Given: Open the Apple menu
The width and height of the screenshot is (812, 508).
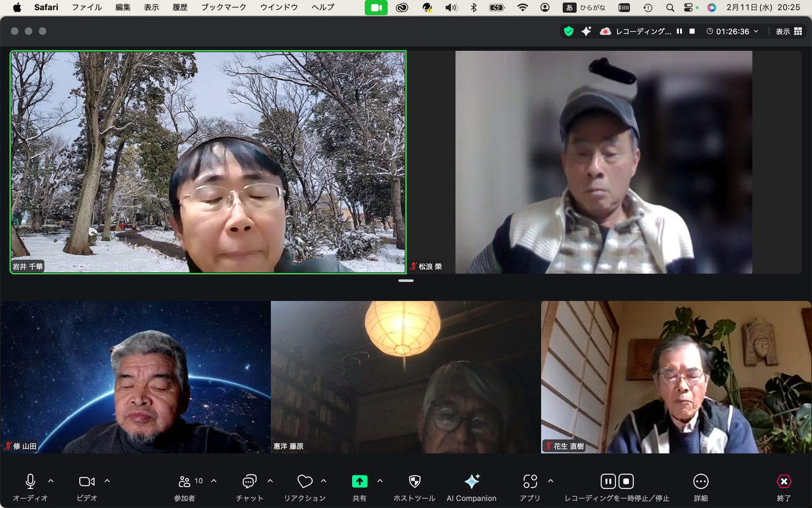Looking at the screenshot, I should 17,8.
